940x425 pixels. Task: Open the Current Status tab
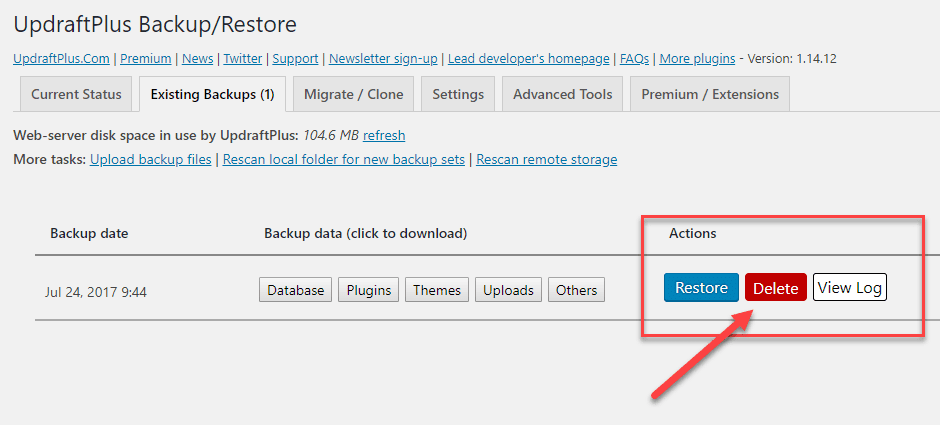[76, 94]
